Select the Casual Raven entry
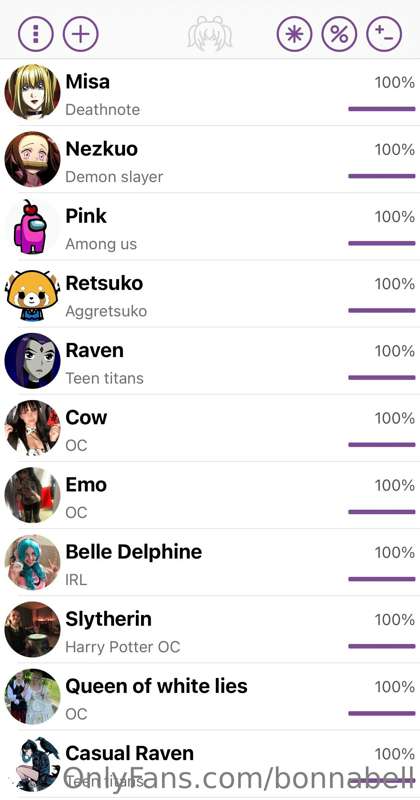The width and height of the screenshot is (420, 800). coord(210,764)
